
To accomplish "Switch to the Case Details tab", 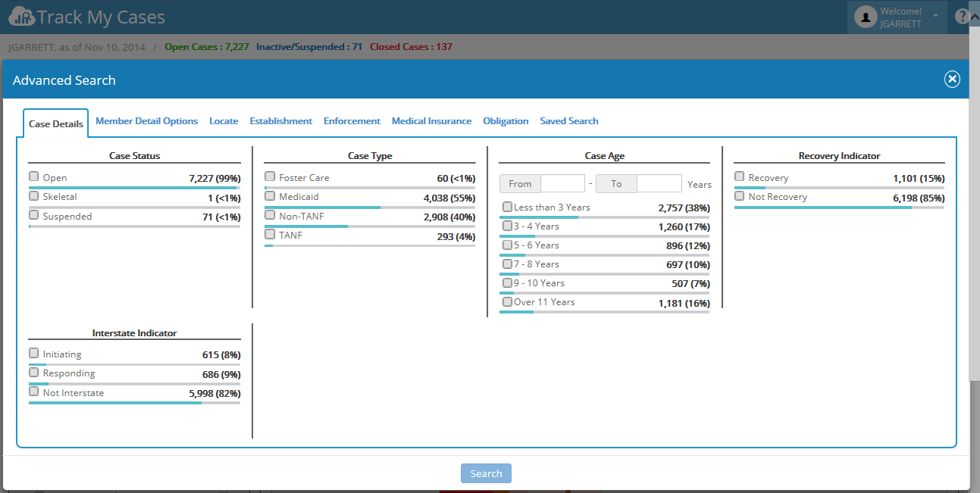I will tap(56, 123).
